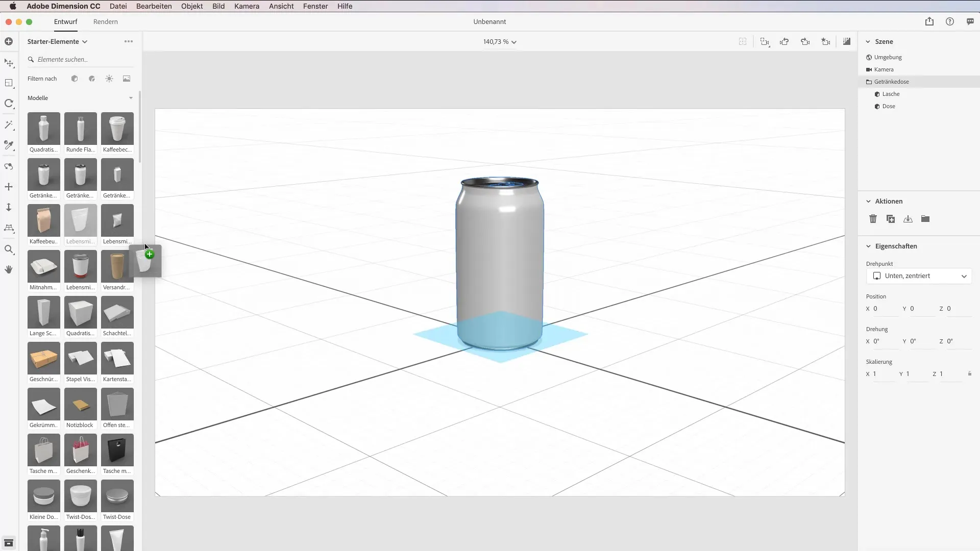Open the Drehpunkt dropdown 'Unten, zentriert'

[x=919, y=276]
